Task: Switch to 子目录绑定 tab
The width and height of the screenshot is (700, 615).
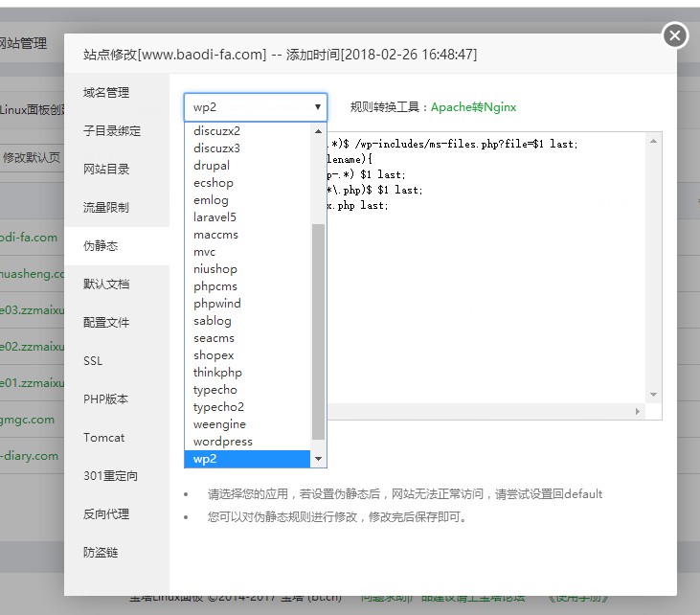Action: (111, 131)
